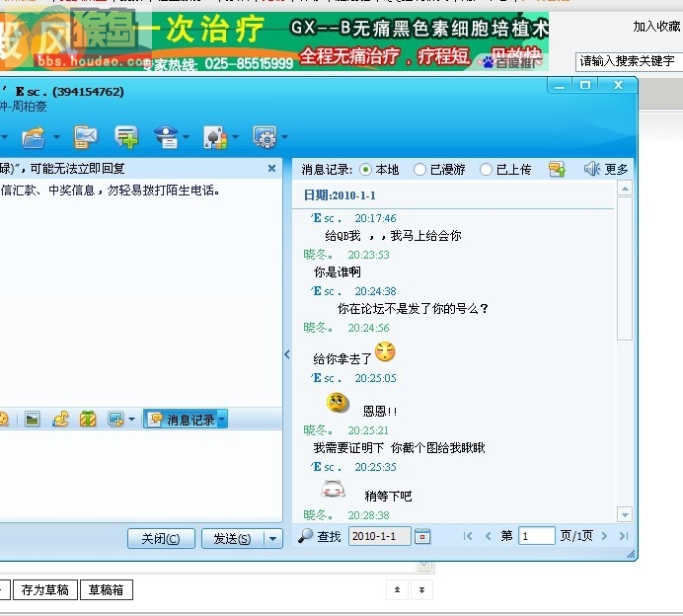Viewport: 683px width, 616px height.
Task: Click the 加入收藏 link
Action: (657, 27)
